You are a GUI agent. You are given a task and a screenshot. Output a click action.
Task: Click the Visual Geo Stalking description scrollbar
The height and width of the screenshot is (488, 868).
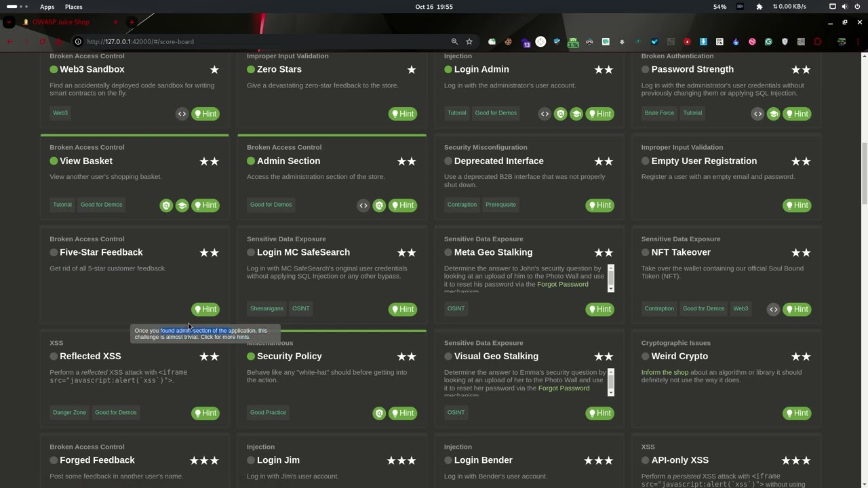pyautogui.click(x=611, y=382)
